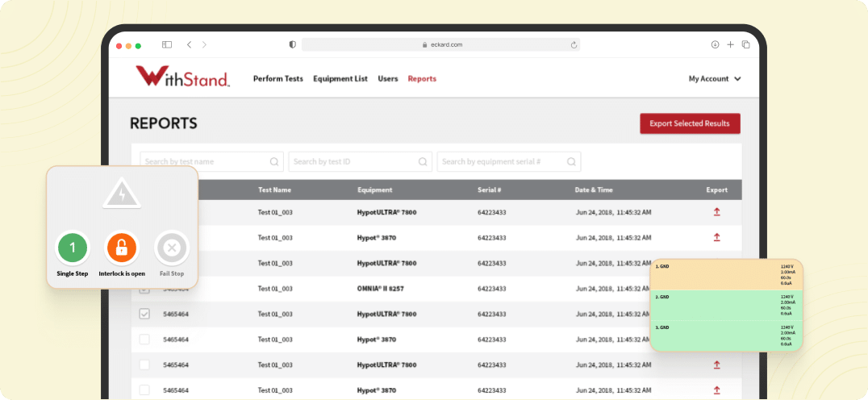Click the Fail Stop X icon
868x400 pixels.
pos(171,248)
